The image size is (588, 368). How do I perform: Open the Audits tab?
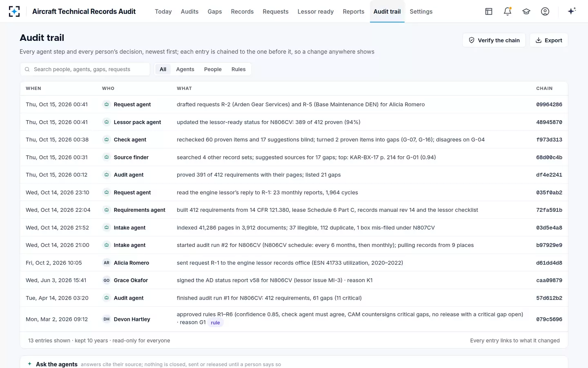pos(189,11)
